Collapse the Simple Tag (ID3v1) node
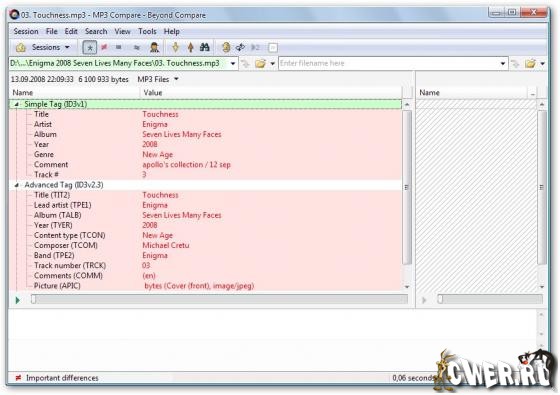The height and width of the screenshot is (395, 560). (x=16, y=104)
